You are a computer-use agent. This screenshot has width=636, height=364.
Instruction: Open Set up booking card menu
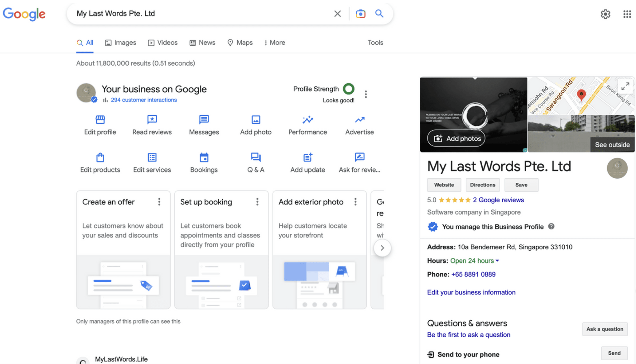pyautogui.click(x=257, y=202)
